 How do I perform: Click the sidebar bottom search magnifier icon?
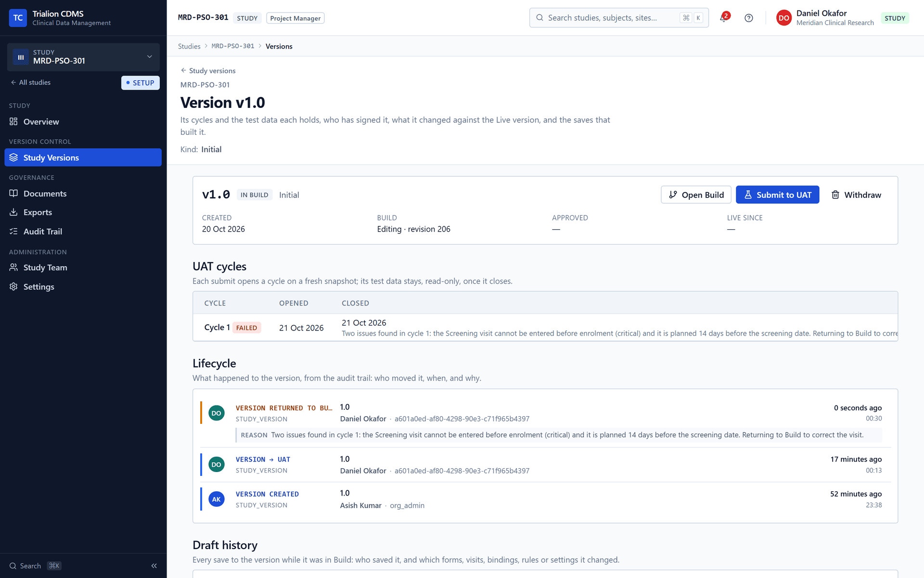tap(13, 566)
